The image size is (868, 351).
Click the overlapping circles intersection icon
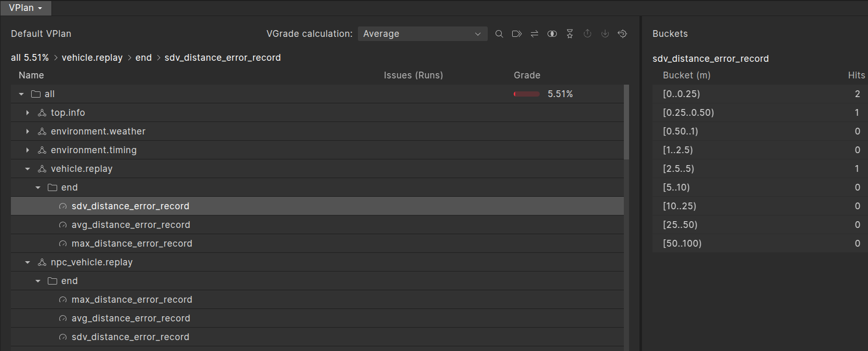552,34
